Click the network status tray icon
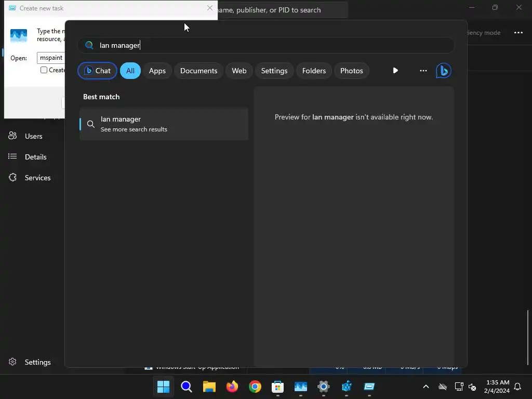Image resolution: width=532 pixels, height=399 pixels. 459,387
